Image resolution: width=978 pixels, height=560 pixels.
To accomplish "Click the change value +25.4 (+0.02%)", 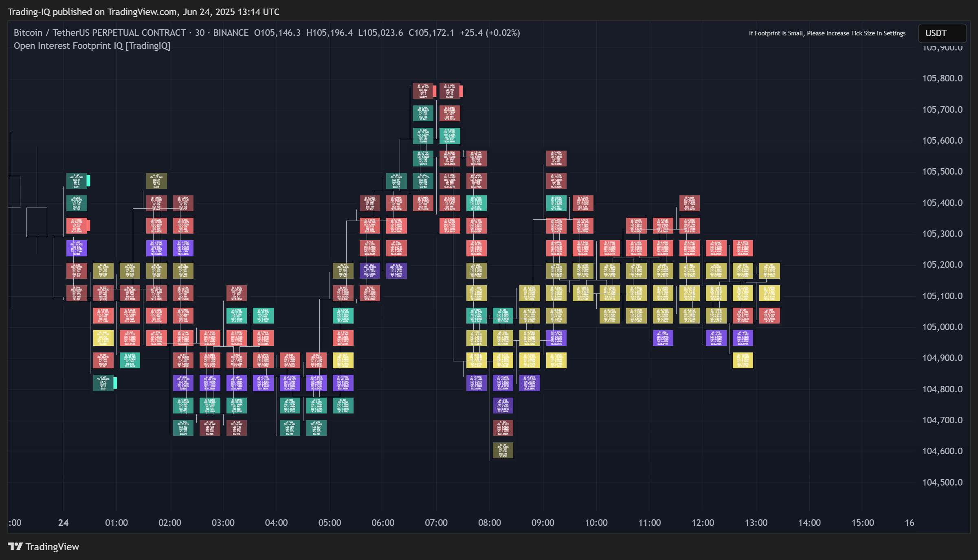I will click(x=490, y=33).
